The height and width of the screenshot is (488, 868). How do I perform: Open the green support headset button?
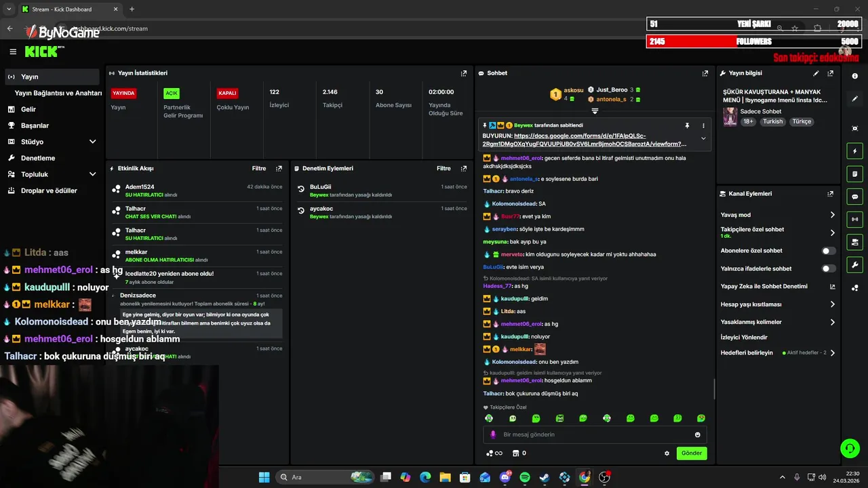click(x=849, y=448)
